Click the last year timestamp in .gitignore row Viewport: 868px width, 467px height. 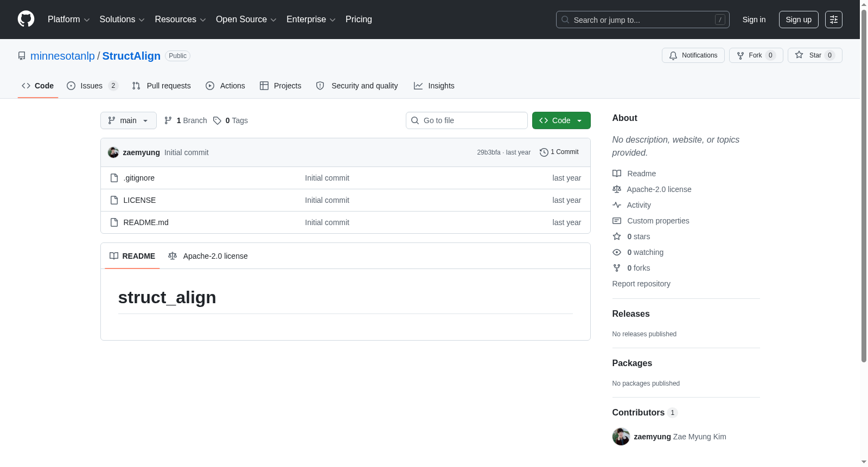(566, 178)
